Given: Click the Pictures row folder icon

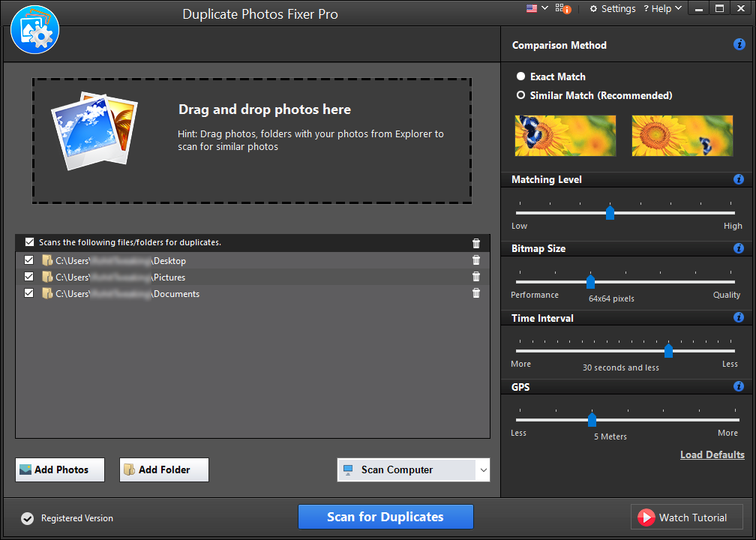Looking at the screenshot, I should (46, 277).
